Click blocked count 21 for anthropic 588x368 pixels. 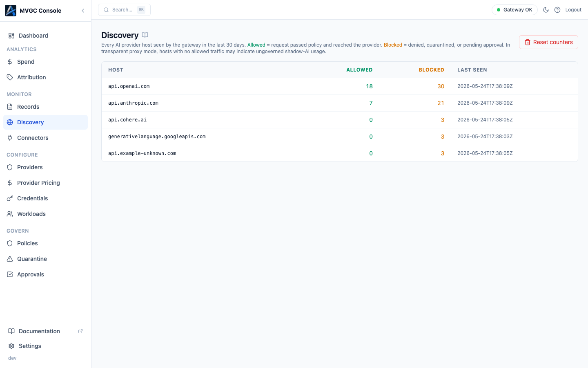point(441,103)
